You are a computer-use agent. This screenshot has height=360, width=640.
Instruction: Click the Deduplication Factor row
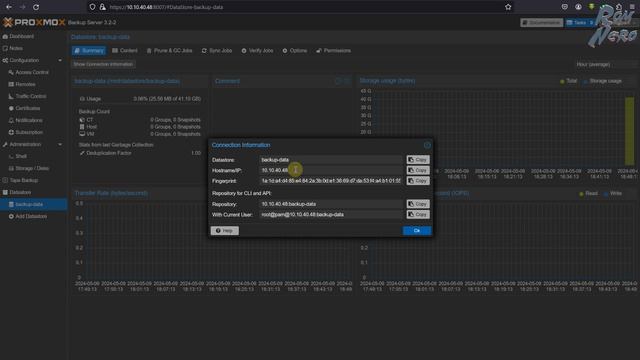click(140, 153)
